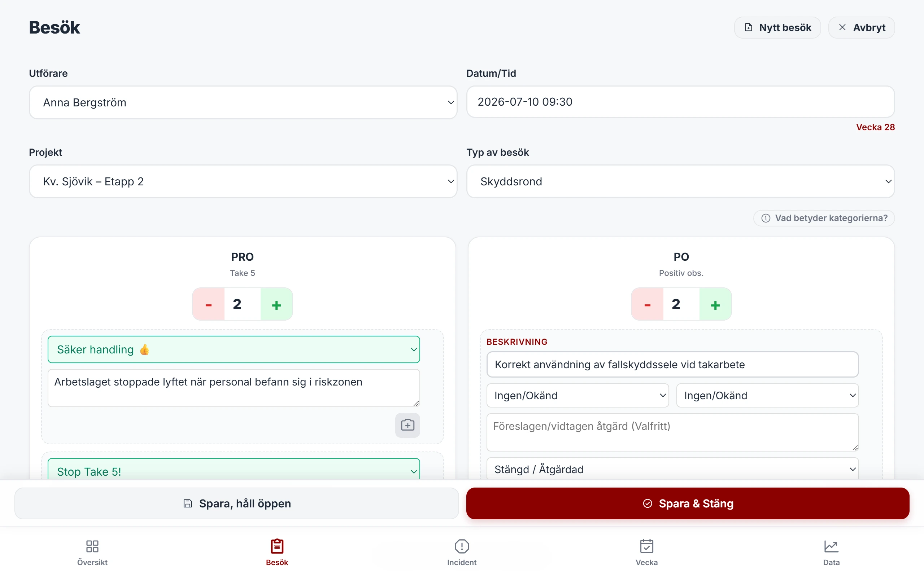
Task: Open the Översikt grid icon tab
Action: point(92,552)
